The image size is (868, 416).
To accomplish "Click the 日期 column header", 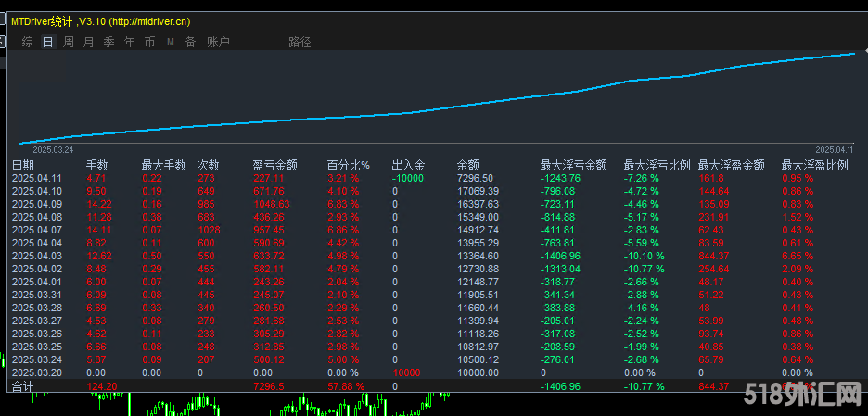I will pos(22,166).
